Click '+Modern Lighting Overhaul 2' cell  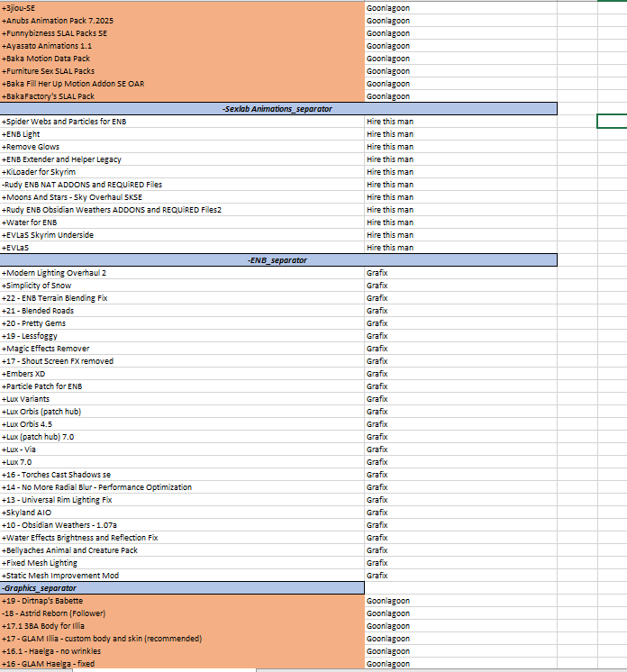[x=182, y=273]
